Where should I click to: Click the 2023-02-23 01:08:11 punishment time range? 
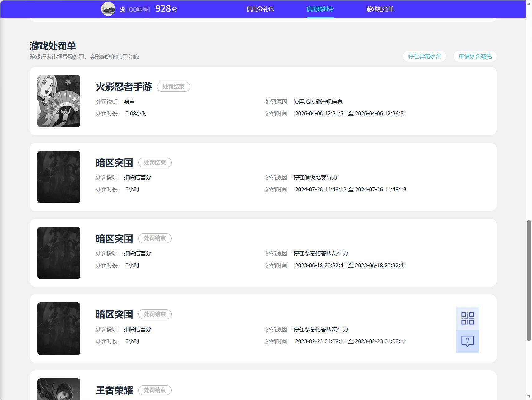351,341
